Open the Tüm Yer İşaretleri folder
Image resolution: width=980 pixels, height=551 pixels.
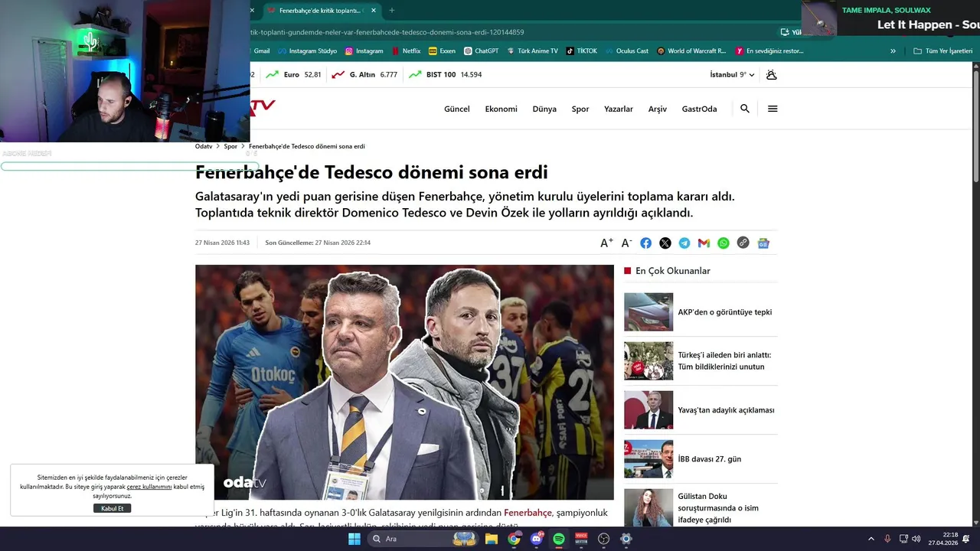point(943,51)
